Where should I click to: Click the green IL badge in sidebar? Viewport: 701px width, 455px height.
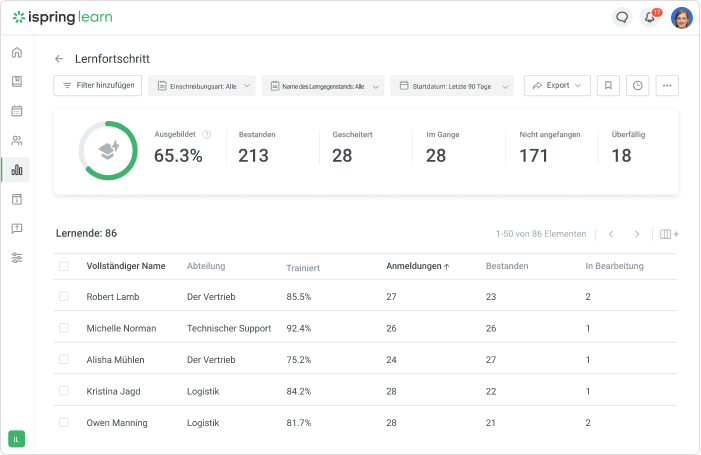click(x=17, y=439)
